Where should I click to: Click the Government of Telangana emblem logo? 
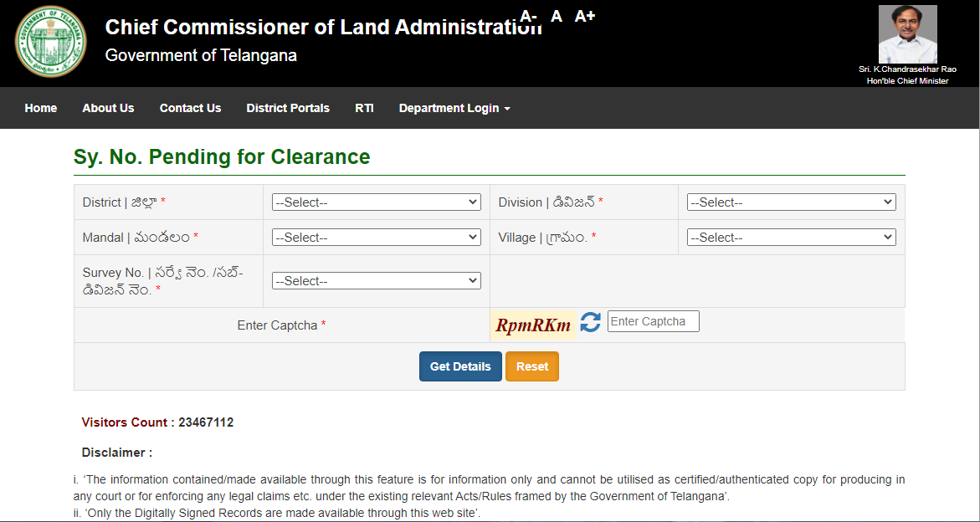point(50,42)
